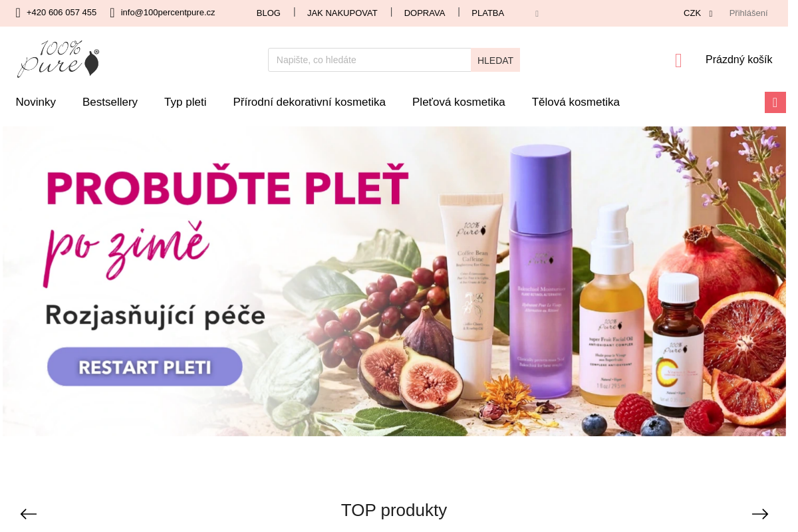
Task: Click the pink icon button beside main menu
Action: 775,102
